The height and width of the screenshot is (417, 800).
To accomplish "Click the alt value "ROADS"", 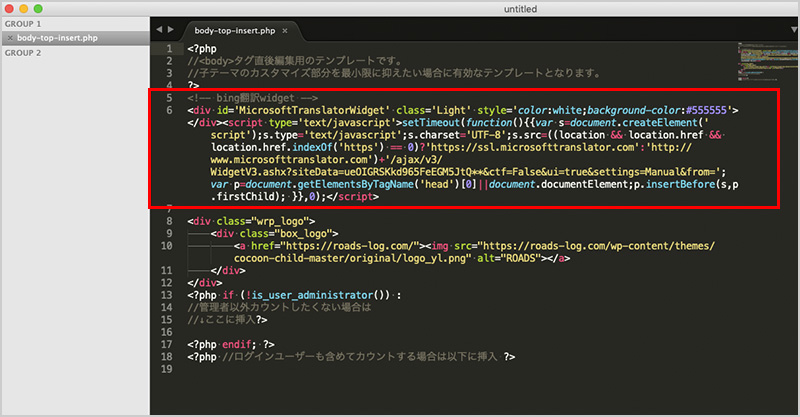I will tap(520, 258).
